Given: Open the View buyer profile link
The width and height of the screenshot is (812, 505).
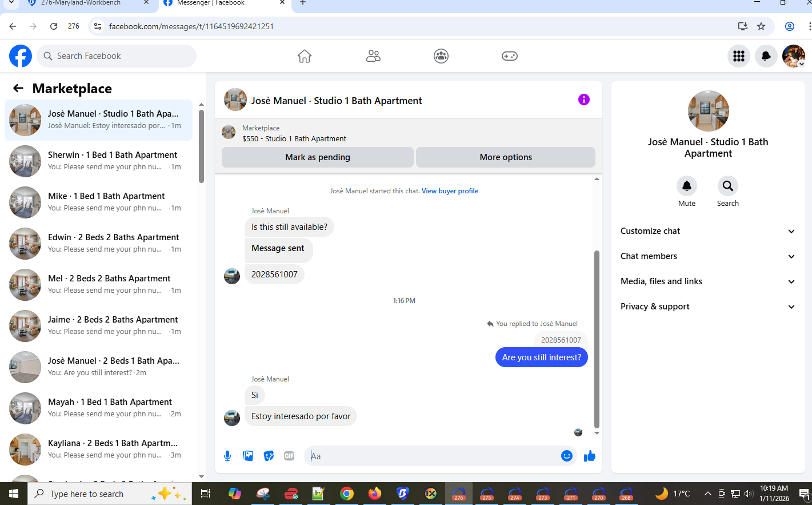Looking at the screenshot, I should tap(450, 191).
